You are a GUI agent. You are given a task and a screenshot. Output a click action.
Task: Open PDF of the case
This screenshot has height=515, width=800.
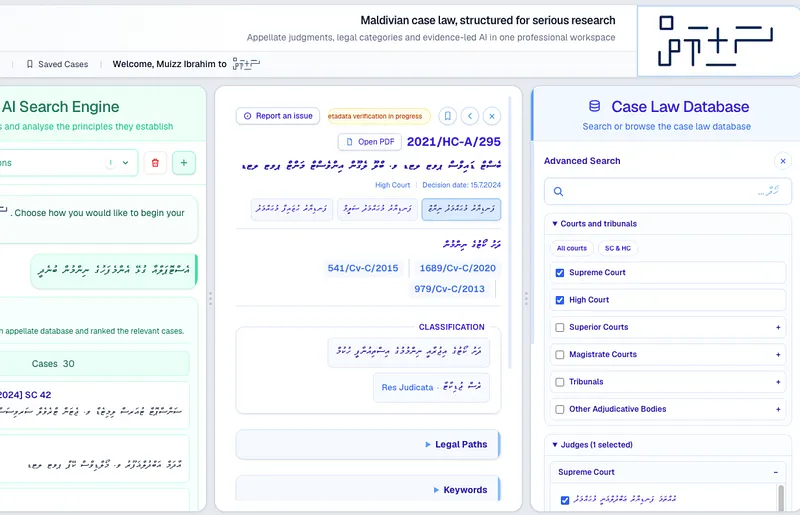tap(370, 142)
